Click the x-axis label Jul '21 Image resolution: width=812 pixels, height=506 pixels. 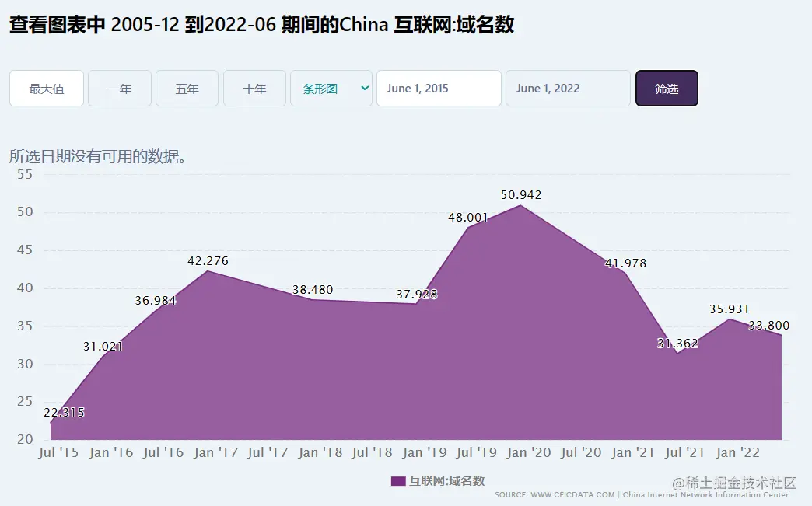pos(684,452)
